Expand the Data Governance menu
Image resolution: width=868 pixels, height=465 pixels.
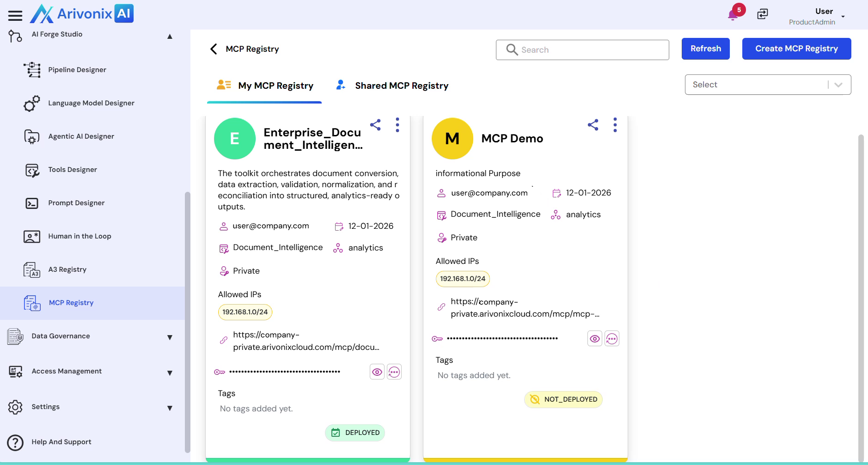(170, 337)
